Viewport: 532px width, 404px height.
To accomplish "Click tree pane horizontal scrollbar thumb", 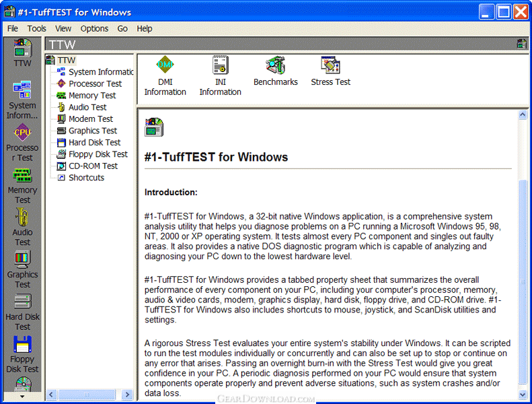I will pos(87,395).
